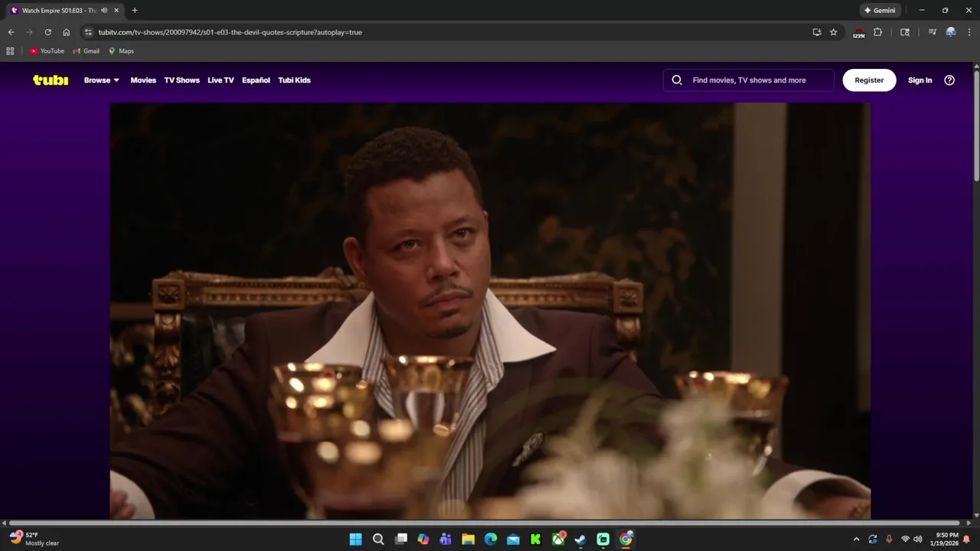
Task: Open Windows taskbar search
Action: [378, 539]
